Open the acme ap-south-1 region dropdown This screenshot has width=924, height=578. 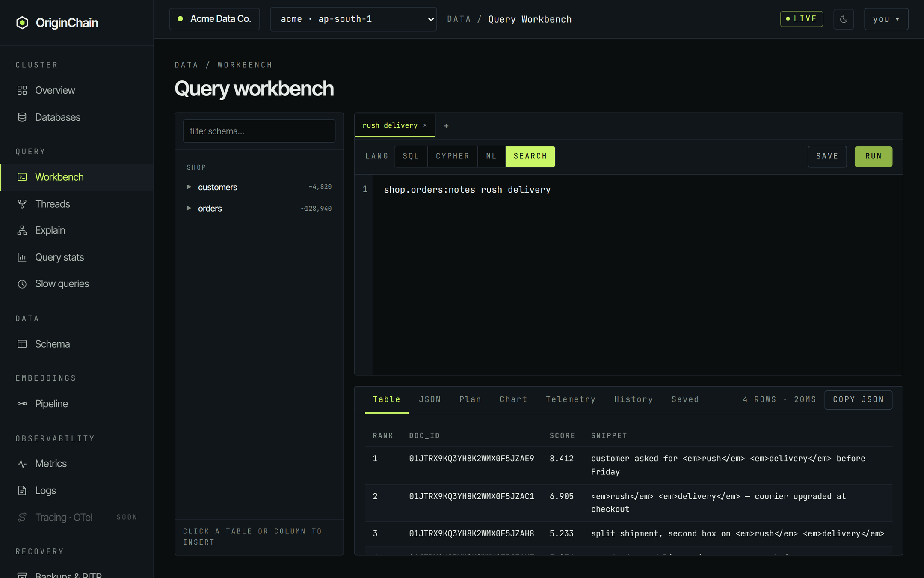point(353,19)
